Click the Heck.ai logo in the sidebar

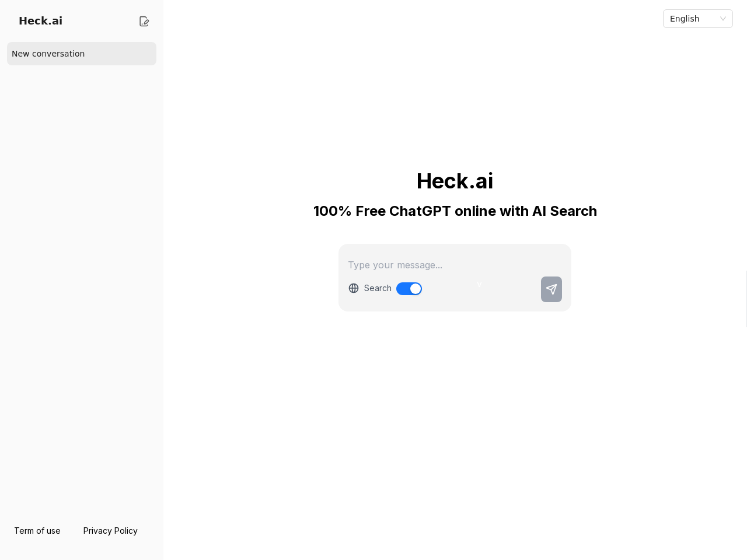(40, 21)
